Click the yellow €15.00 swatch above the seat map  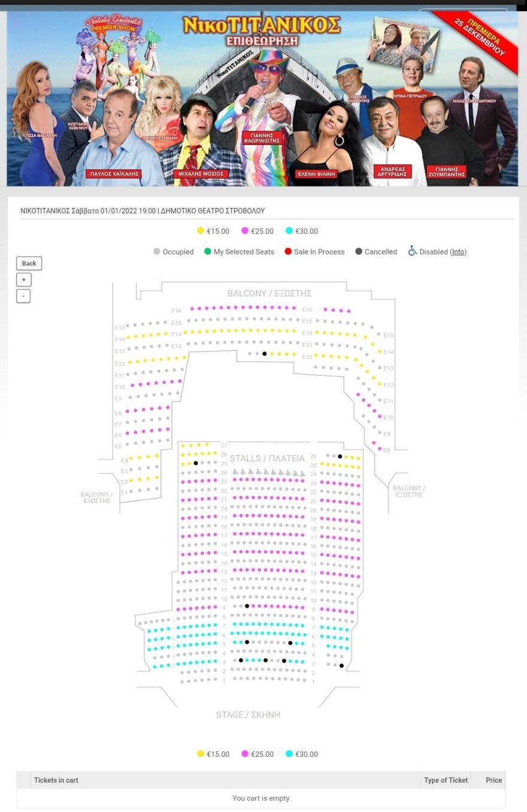pos(201,231)
